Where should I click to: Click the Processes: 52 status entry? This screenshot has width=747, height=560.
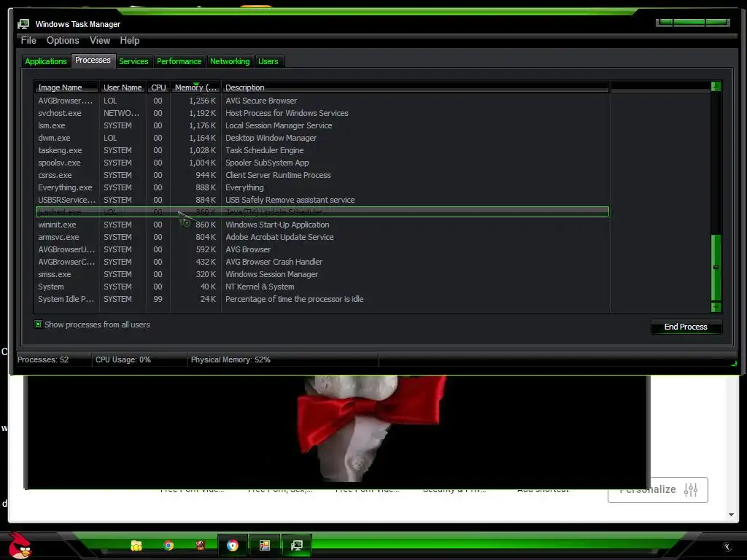tap(43, 360)
